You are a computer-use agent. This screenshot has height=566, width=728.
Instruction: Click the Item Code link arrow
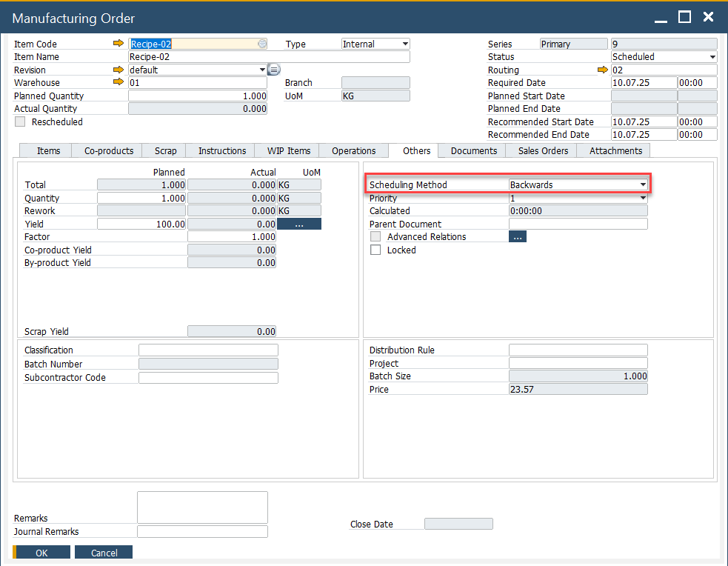(118, 44)
